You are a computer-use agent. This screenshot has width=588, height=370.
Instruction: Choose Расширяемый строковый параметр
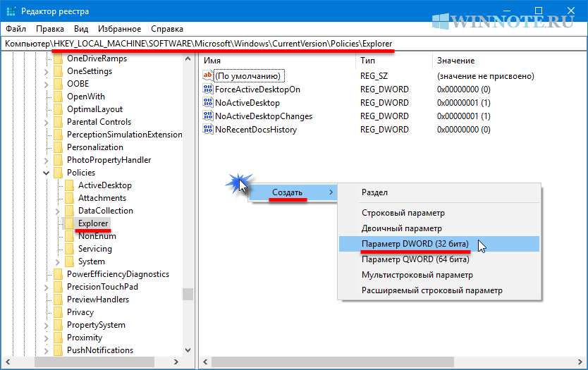(x=439, y=290)
